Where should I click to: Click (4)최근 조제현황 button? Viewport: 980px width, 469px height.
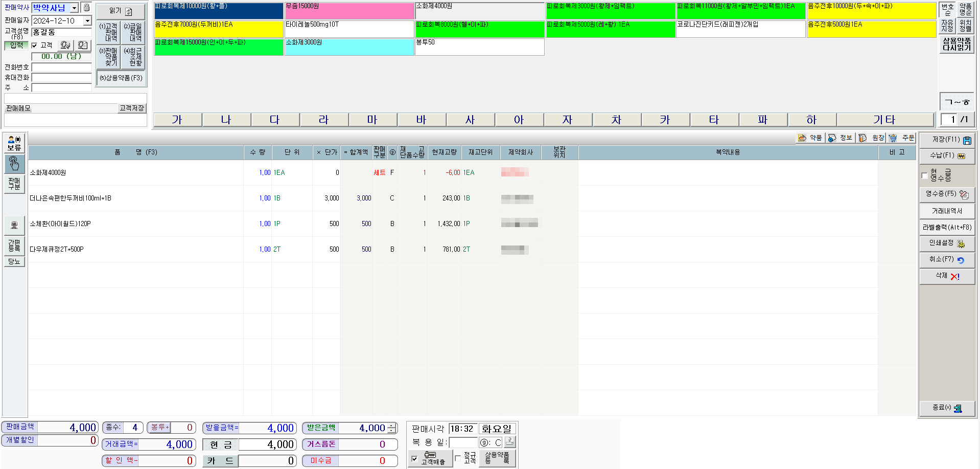click(133, 57)
